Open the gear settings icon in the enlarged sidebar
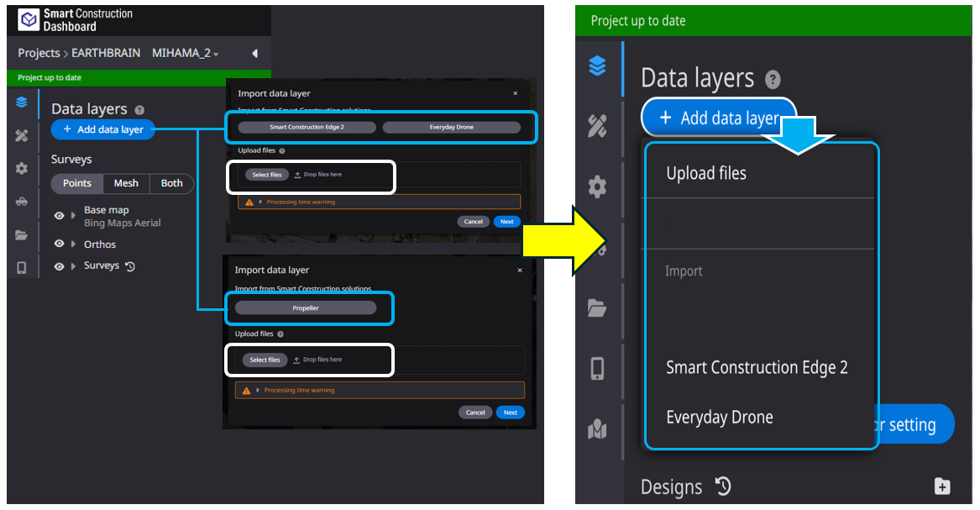Image resolution: width=980 pixels, height=510 pixels. [x=598, y=187]
